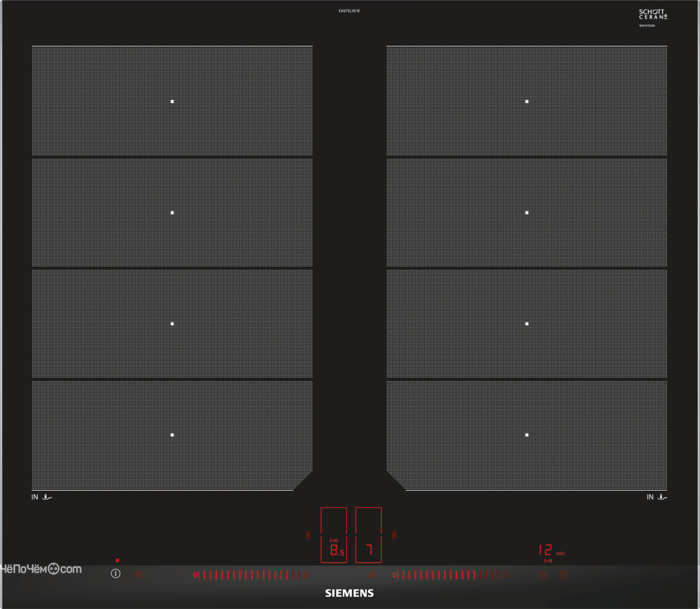Tap center dot of bottom-right cooking zone
The height and width of the screenshot is (609, 700).
tap(527, 435)
